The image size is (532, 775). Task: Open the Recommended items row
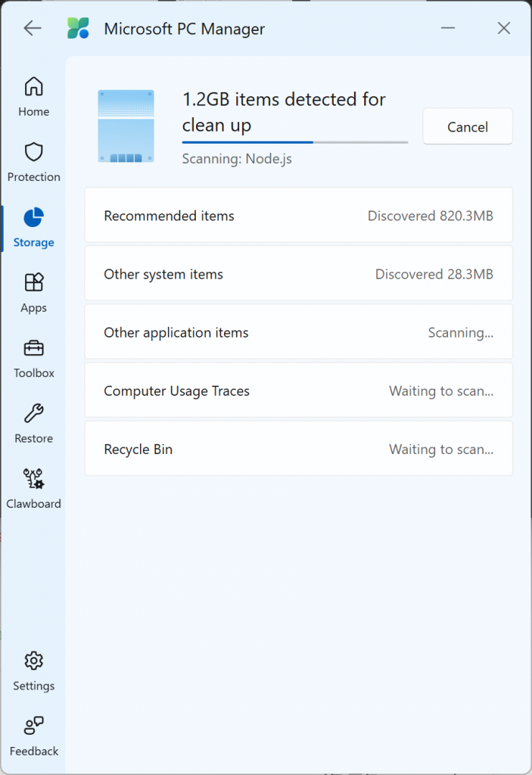tap(299, 215)
